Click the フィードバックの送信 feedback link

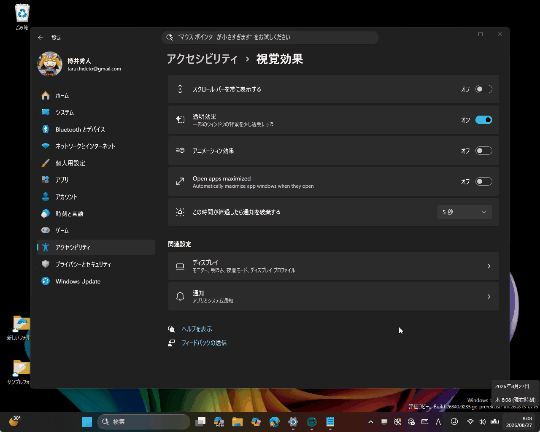pos(204,343)
